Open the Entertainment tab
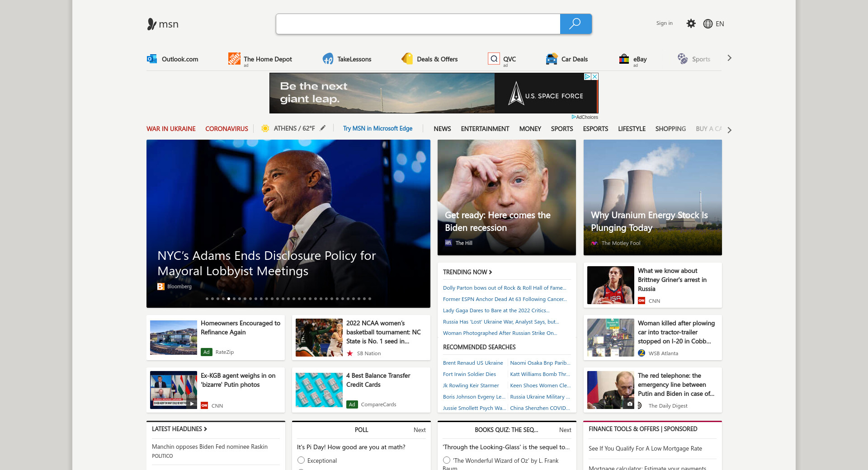 coord(485,129)
